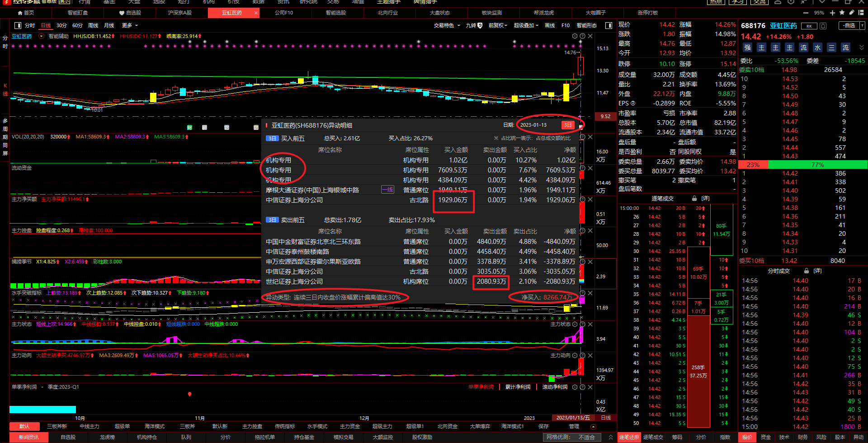
Task: Open the 智能盯盘 tab
Action: 78,13
